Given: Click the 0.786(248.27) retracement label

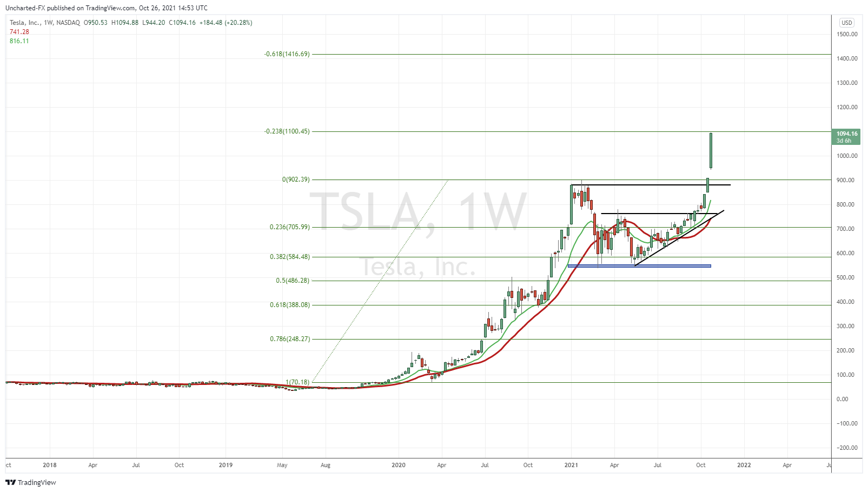Looking at the screenshot, I should (x=290, y=339).
